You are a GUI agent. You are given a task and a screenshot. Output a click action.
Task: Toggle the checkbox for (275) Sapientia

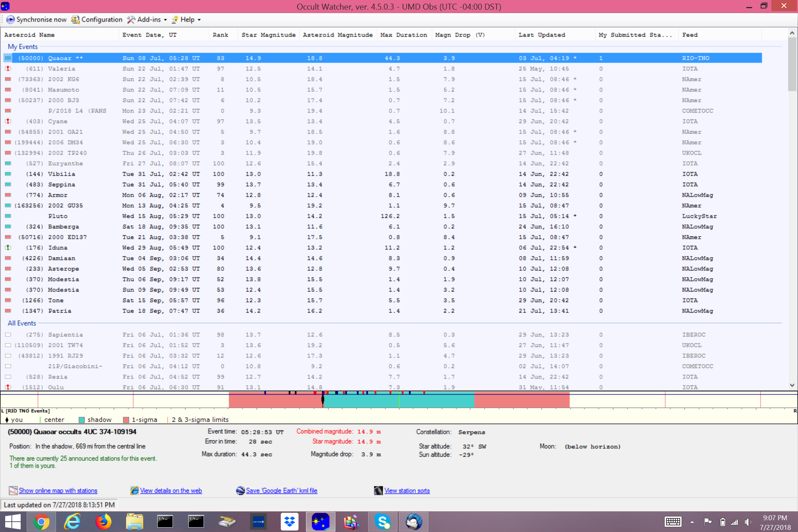point(8,335)
